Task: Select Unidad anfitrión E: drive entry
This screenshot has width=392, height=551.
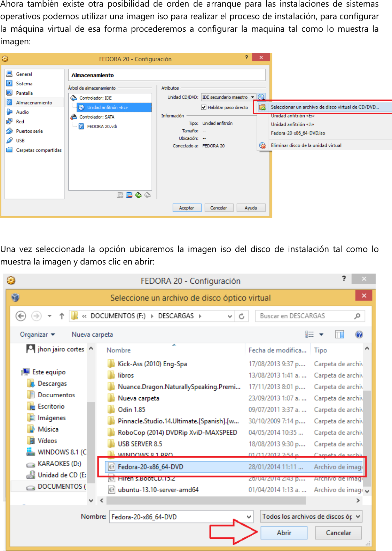Action: point(114,107)
